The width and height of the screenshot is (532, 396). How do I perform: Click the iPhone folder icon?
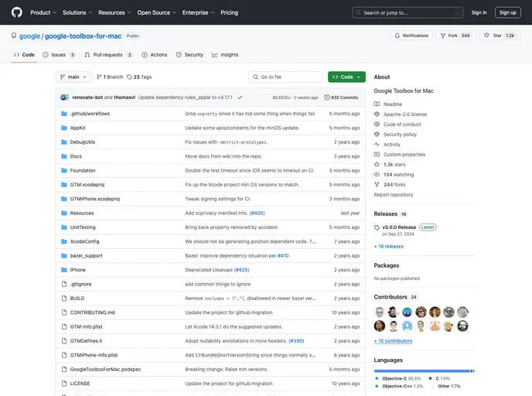click(x=63, y=270)
